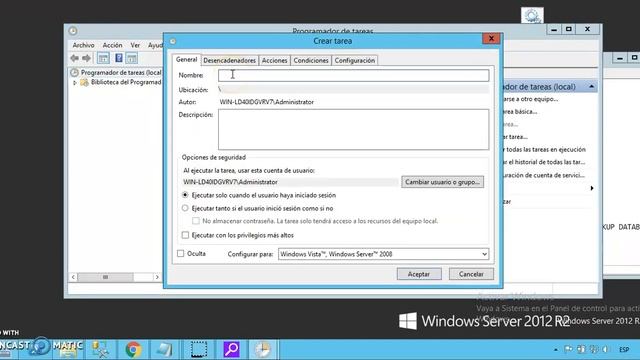Click the Task Scheduler clock taskbar icon

(x=262, y=349)
